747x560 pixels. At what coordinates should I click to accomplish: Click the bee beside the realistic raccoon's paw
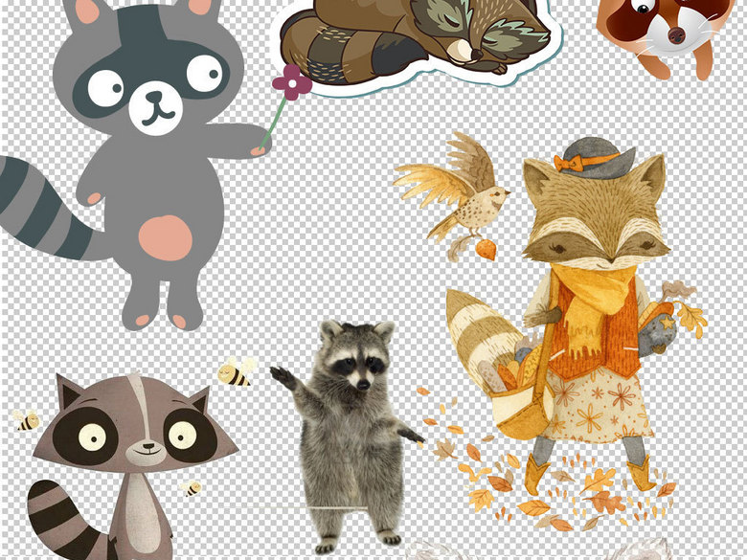click(x=236, y=371)
